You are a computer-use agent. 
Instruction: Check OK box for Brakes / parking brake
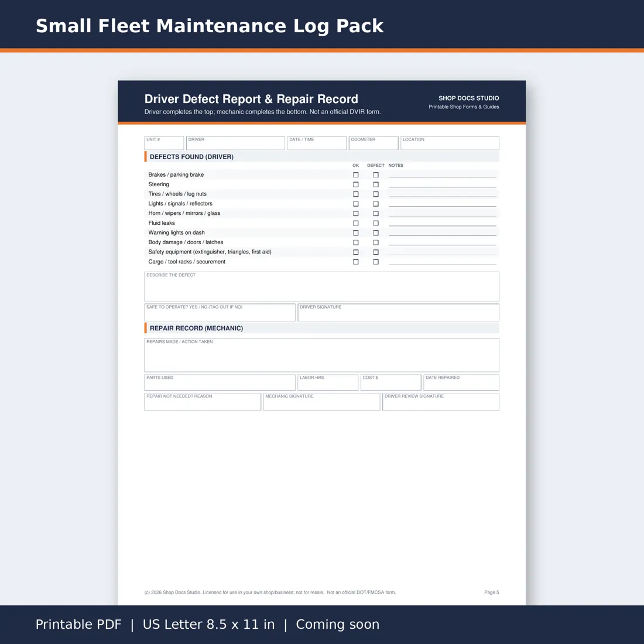pyautogui.click(x=356, y=175)
